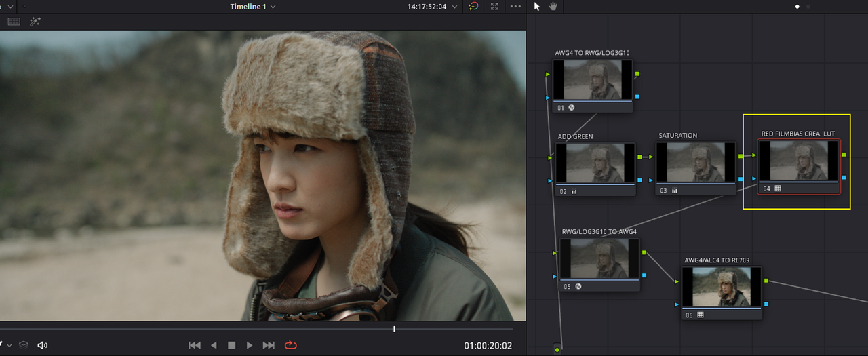This screenshot has height=356, width=868.
Task: Select the RED FILMBIAS CREA. LUT node
Action: pyautogui.click(x=800, y=167)
